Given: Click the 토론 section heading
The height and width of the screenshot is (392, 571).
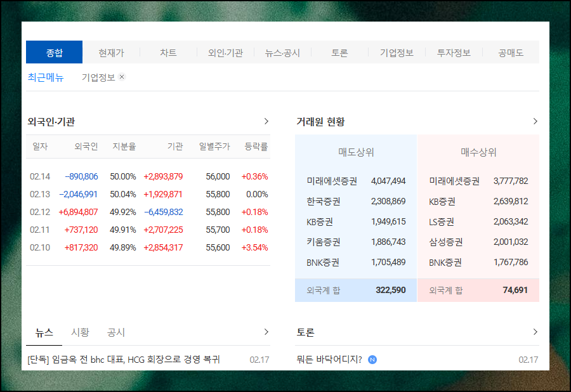Looking at the screenshot, I should (x=305, y=332).
